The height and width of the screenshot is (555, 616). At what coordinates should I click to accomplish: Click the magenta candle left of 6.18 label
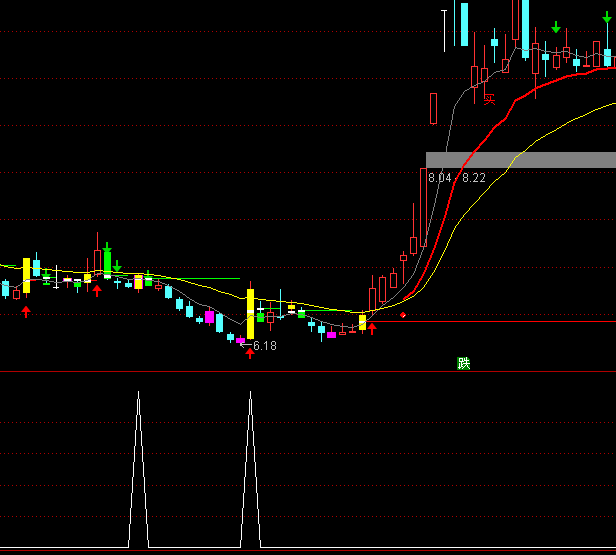point(240,341)
